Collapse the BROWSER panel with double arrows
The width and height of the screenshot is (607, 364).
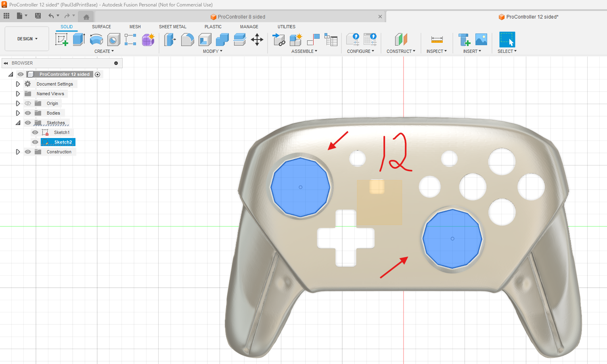(x=6, y=63)
